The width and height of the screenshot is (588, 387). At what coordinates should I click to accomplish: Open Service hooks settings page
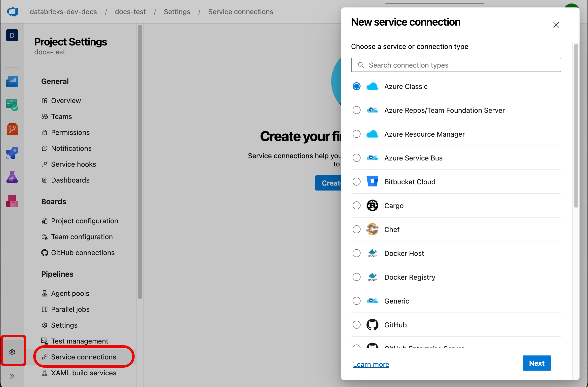[x=73, y=164]
